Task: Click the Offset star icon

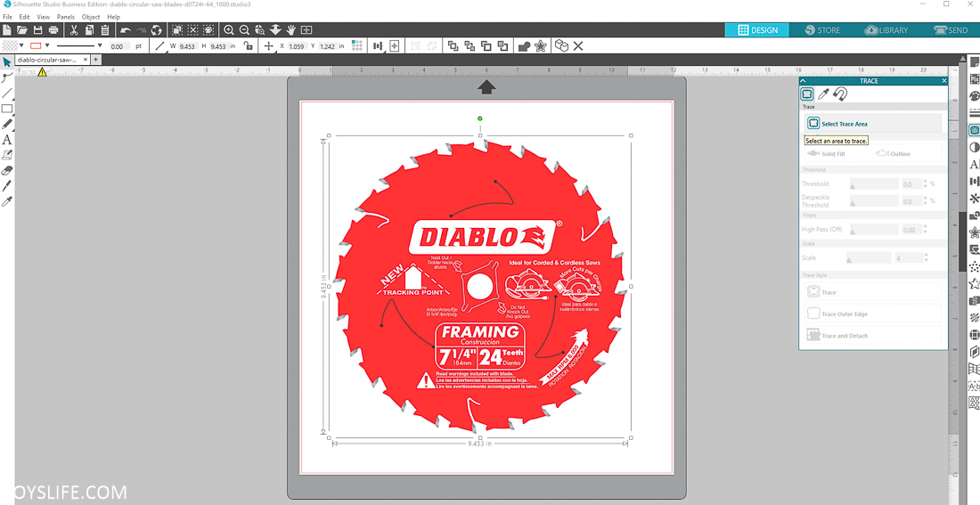Action: click(541, 45)
